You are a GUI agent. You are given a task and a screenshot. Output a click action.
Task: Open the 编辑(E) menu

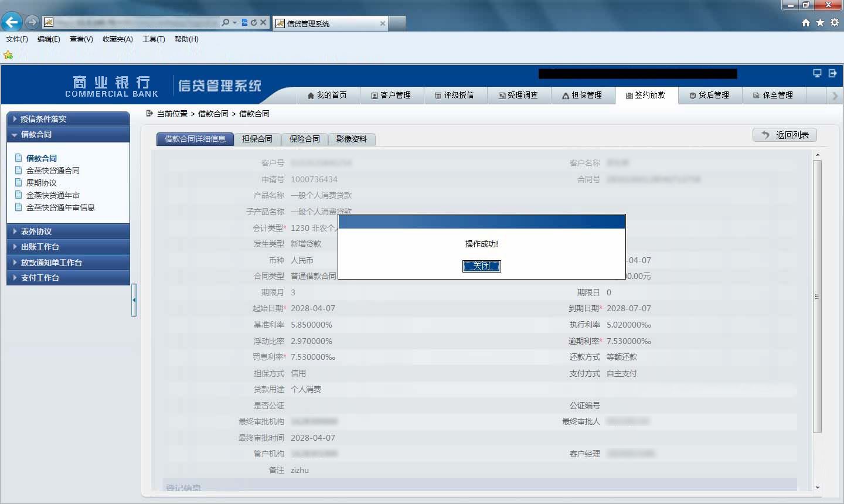pyautogui.click(x=49, y=39)
